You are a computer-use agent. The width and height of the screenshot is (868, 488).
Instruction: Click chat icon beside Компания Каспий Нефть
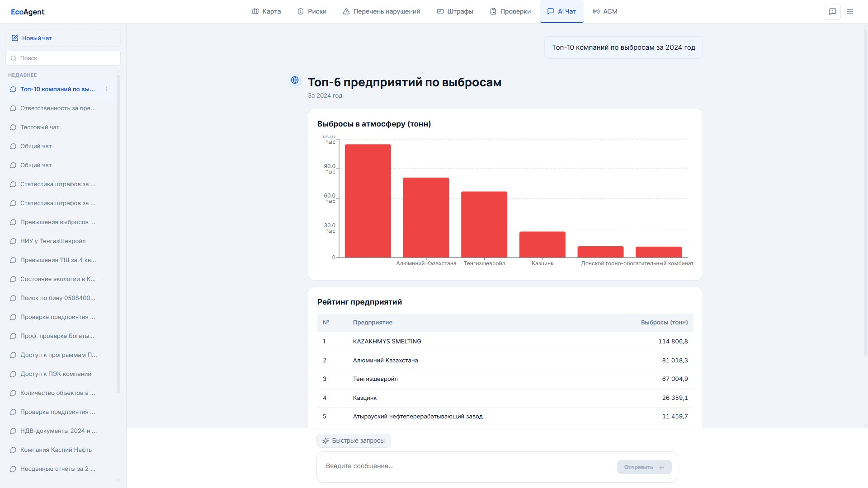[x=13, y=450]
